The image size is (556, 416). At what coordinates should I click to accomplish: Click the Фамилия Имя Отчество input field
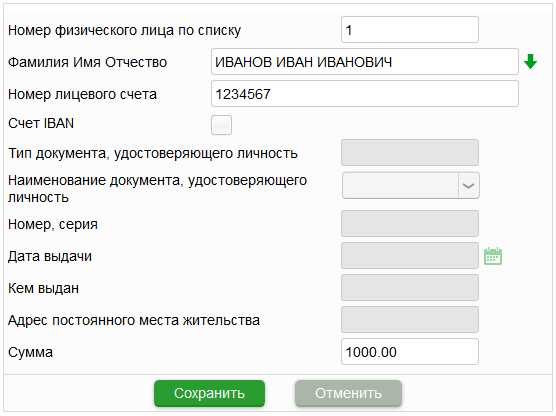pos(365,62)
